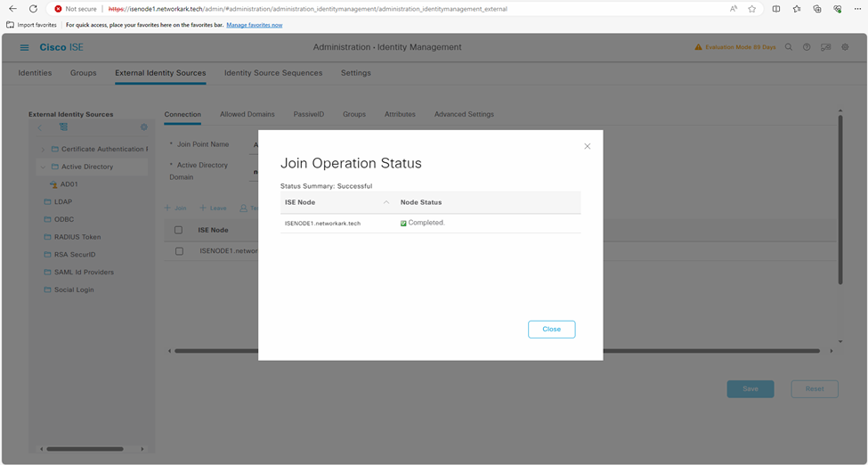
Task: Click the notifications icon in ISE header
Action: click(x=825, y=47)
